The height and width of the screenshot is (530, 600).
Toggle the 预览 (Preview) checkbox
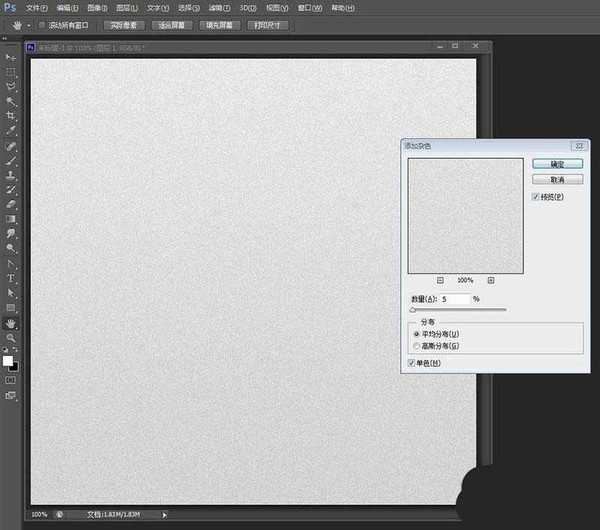click(x=537, y=198)
